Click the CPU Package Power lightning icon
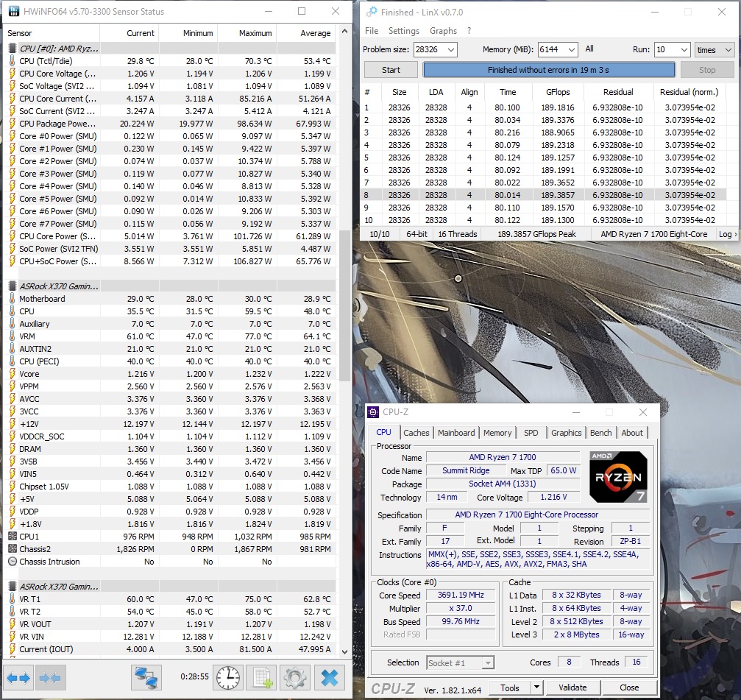 [13, 124]
